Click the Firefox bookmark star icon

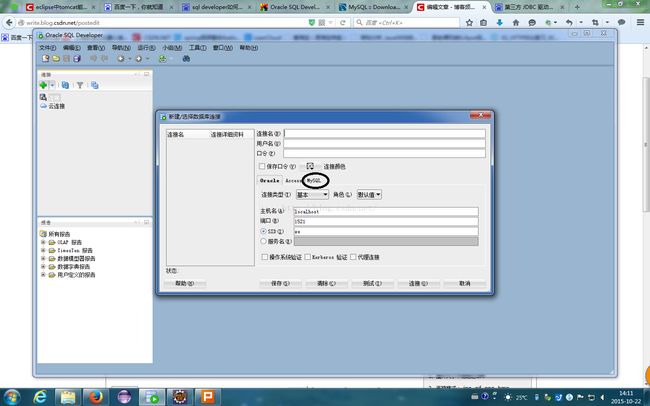point(469,23)
